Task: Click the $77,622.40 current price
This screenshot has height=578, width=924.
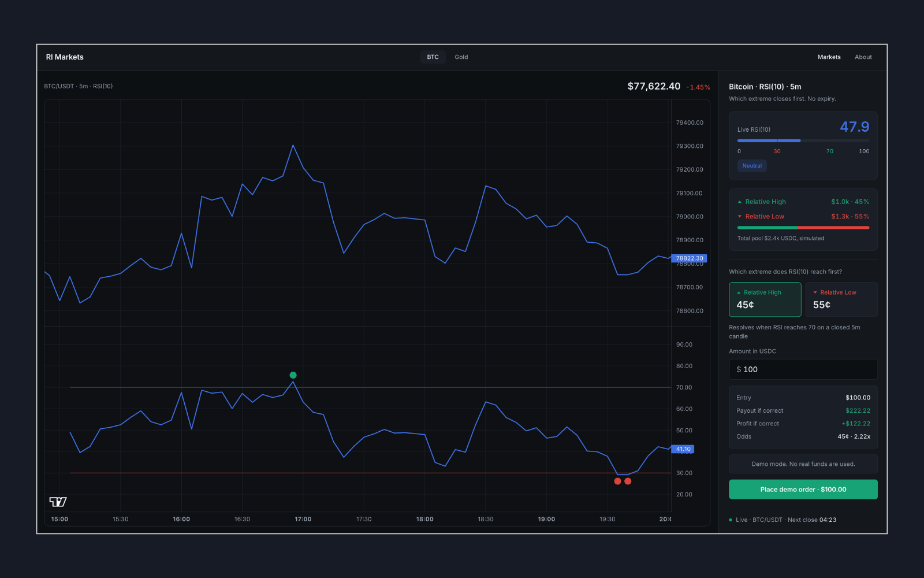Action: [x=654, y=86]
